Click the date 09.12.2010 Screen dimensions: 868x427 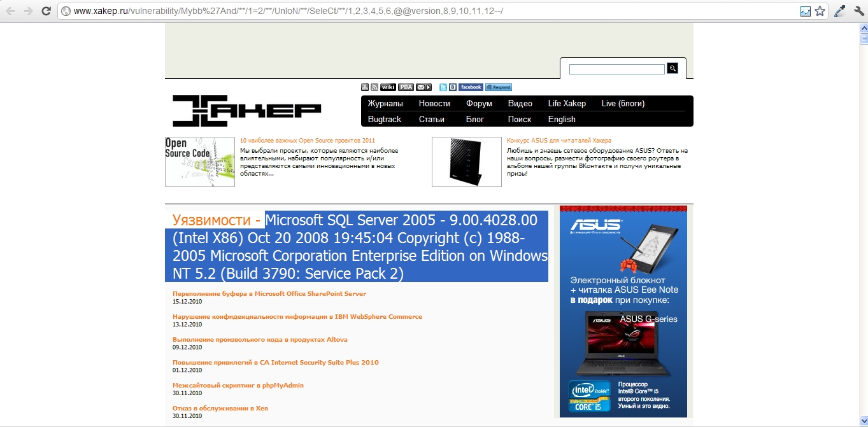click(187, 347)
